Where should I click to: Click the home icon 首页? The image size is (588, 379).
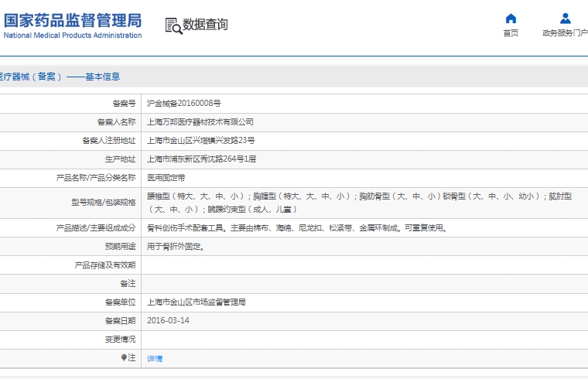point(511,19)
